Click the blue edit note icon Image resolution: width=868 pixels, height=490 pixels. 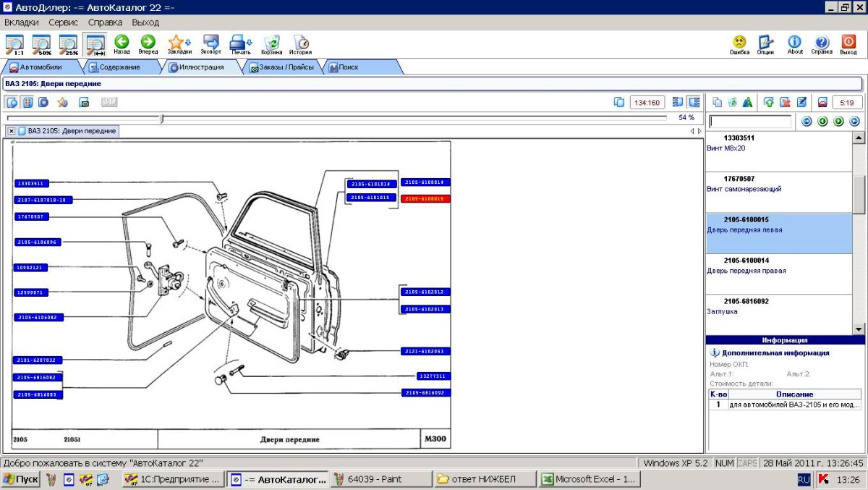pos(801,102)
